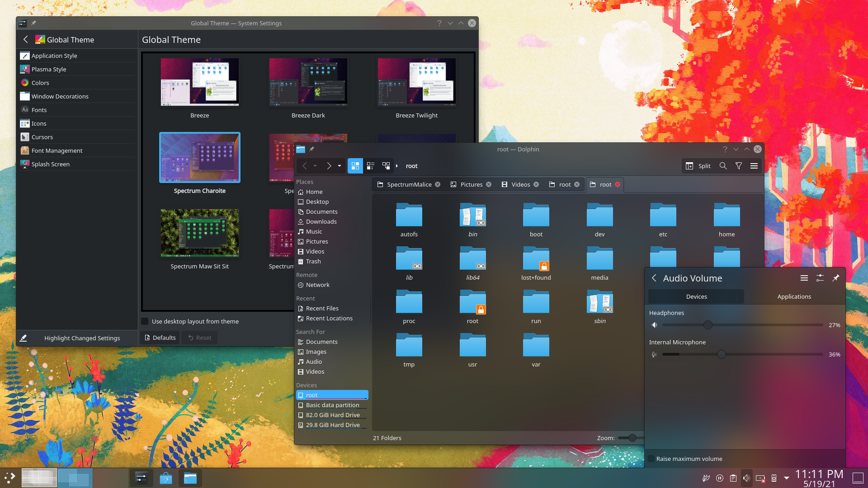Switch Dolphin to Compact view mode

371,166
